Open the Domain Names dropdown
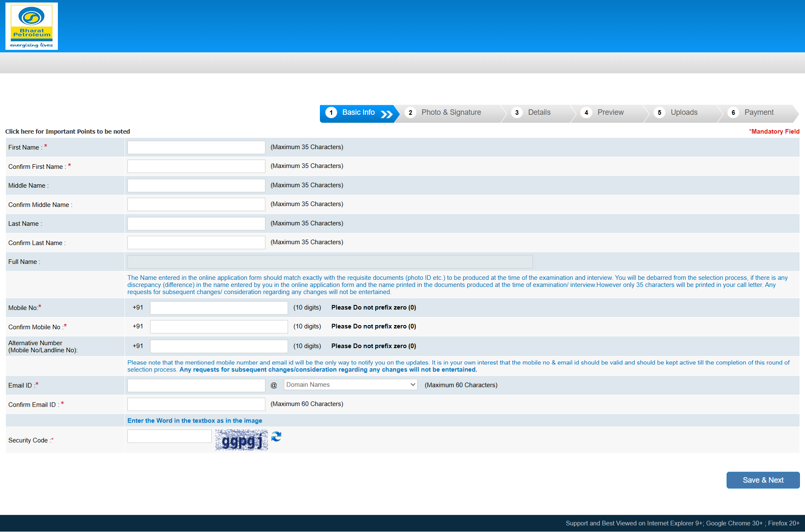Image resolution: width=805 pixels, height=532 pixels. coord(351,385)
